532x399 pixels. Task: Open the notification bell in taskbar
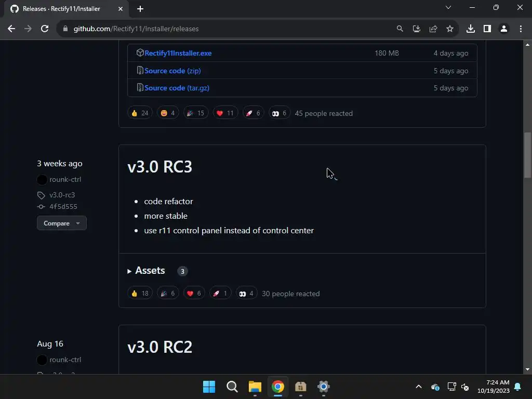pyautogui.click(x=518, y=387)
